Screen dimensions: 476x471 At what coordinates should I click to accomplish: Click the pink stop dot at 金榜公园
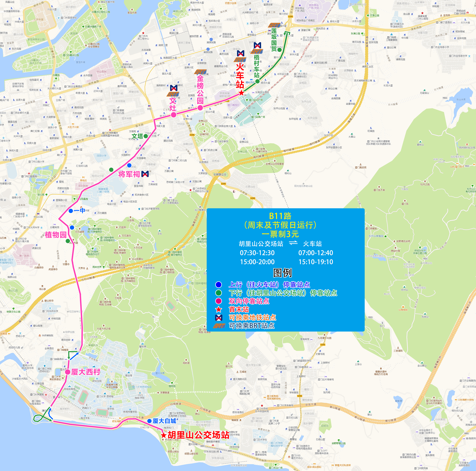click(200, 108)
